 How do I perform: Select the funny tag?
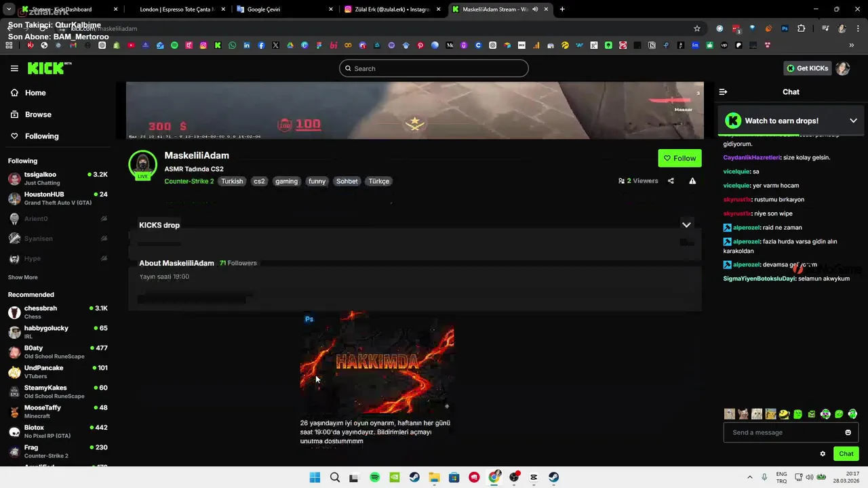coord(317,181)
